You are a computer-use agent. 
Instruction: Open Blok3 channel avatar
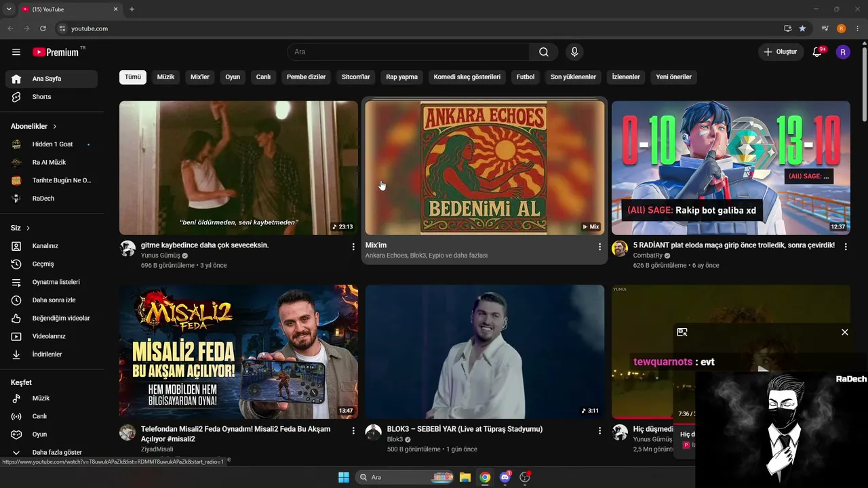tap(374, 432)
